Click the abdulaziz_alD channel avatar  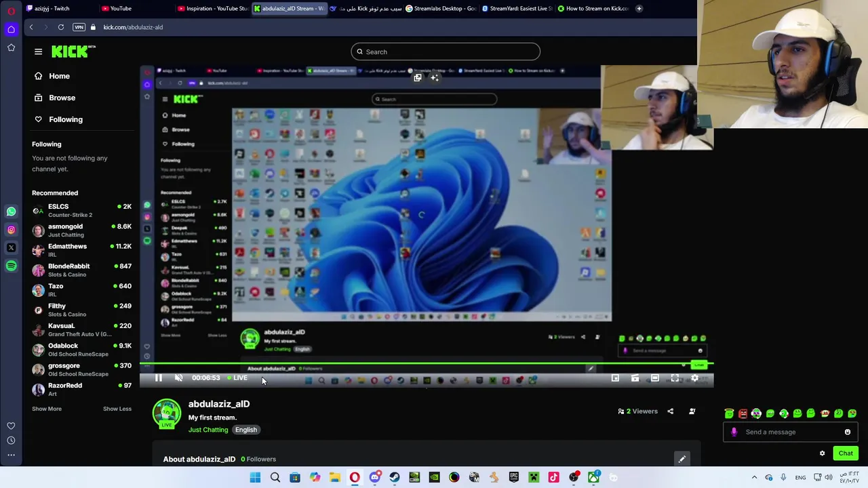[167, 413]
